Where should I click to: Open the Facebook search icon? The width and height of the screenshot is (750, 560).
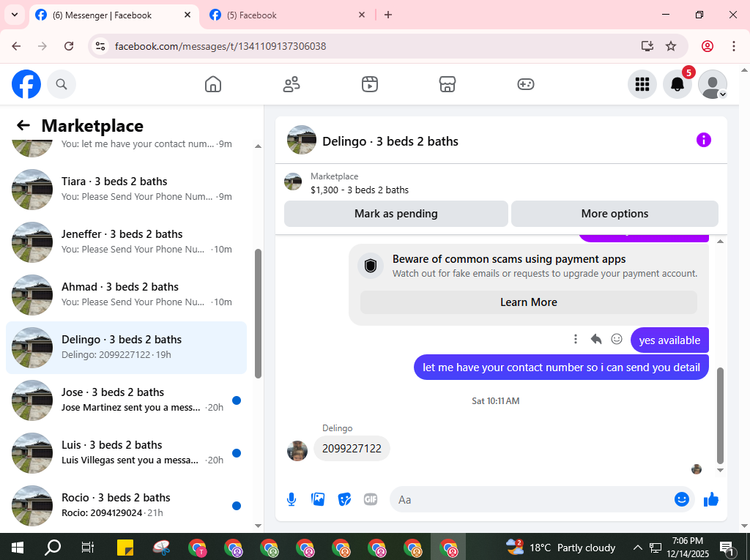coord(62,84)
